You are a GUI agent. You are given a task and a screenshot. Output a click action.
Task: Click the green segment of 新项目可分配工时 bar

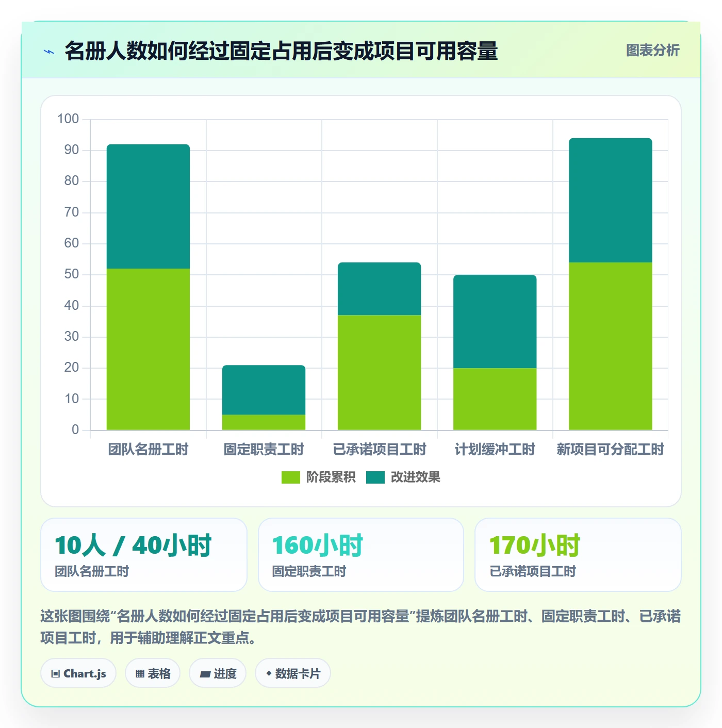click(x=610, y=346)
